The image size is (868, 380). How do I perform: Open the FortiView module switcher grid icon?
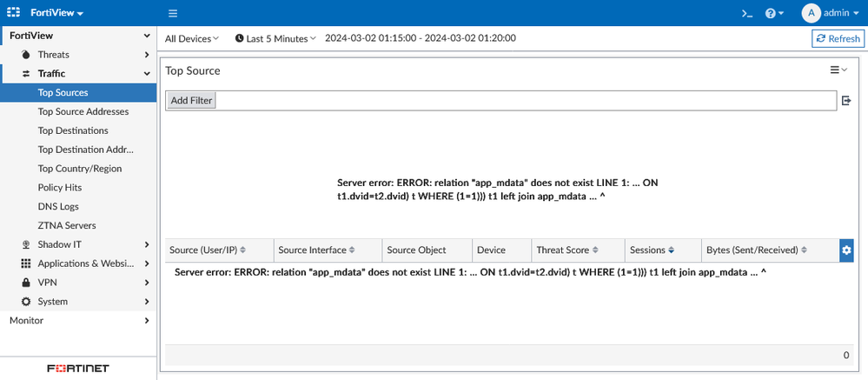(13, 12)
